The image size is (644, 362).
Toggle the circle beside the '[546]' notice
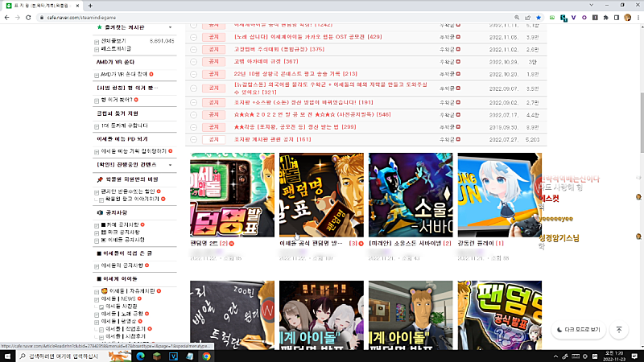coord(194,115)
